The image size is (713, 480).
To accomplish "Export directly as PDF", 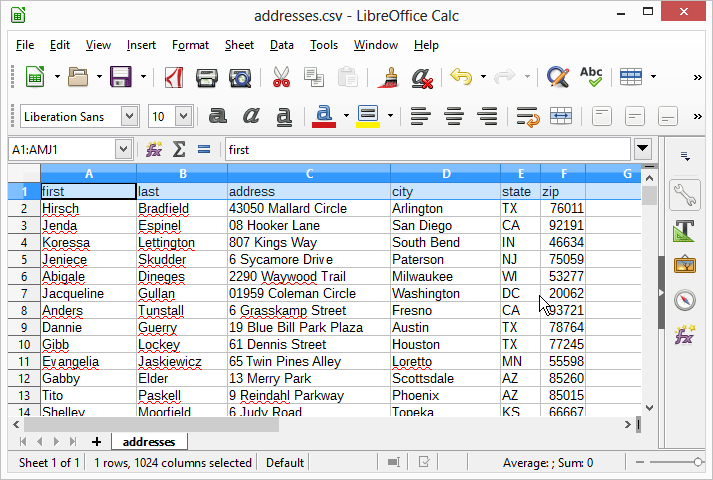I will pyautogui.click(x=173, y=77).
